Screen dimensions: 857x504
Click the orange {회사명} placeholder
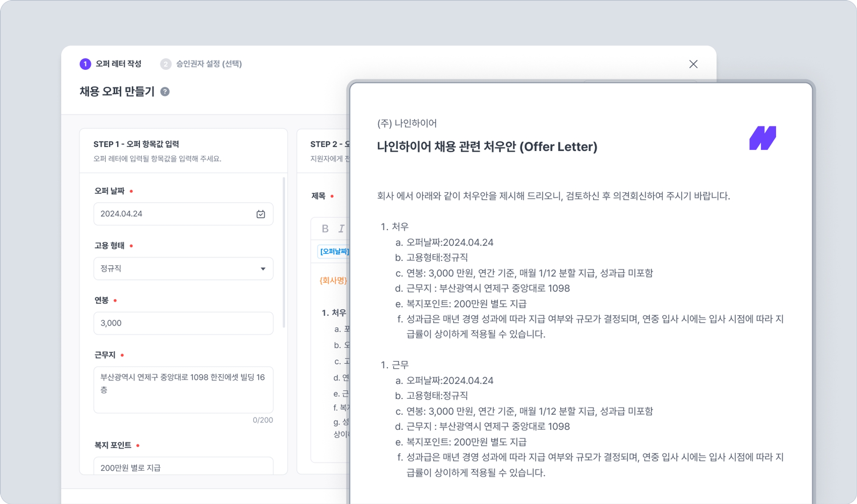pos(333,280)
